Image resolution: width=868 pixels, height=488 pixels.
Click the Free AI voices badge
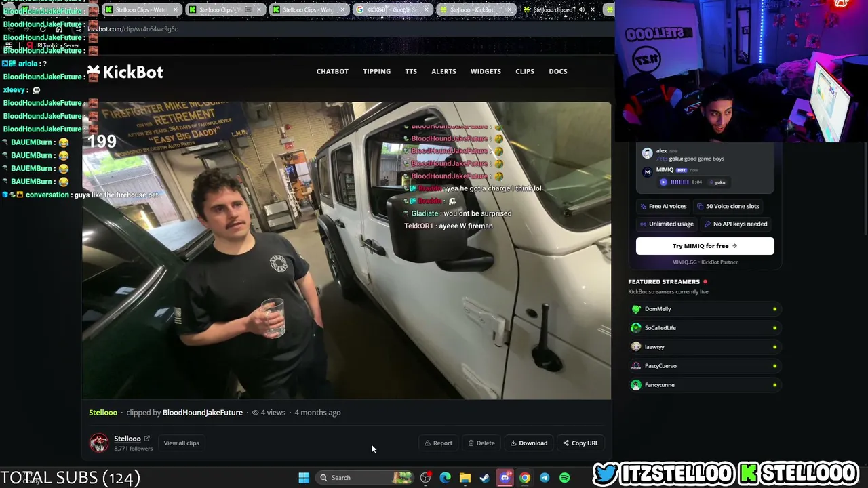coord(663,206)
